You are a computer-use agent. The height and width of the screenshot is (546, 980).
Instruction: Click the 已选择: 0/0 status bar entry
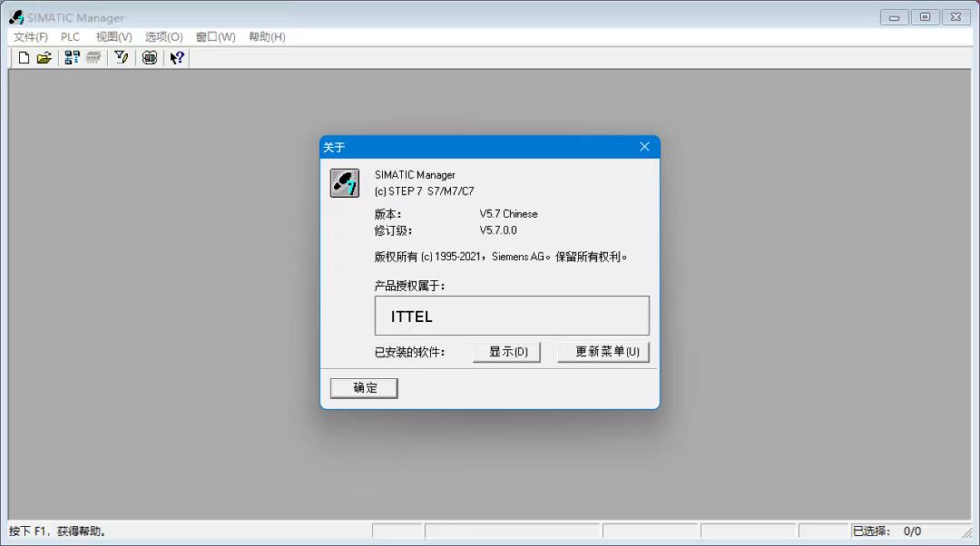point(887,531)
